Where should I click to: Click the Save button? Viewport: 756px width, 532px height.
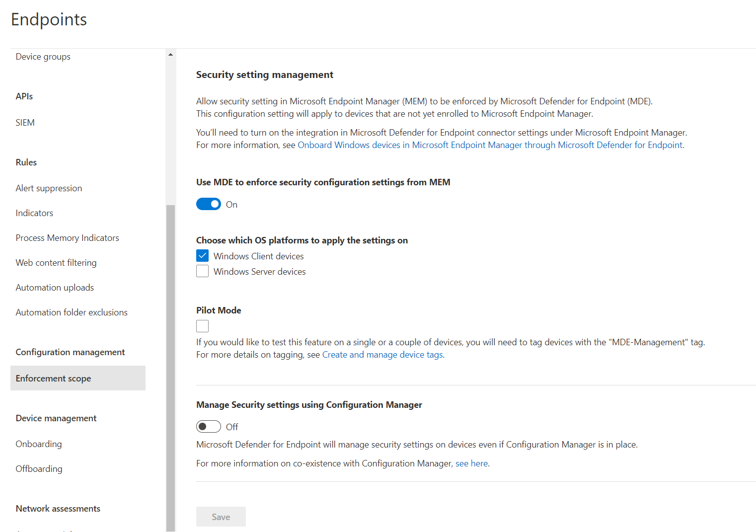click(221, 517)
